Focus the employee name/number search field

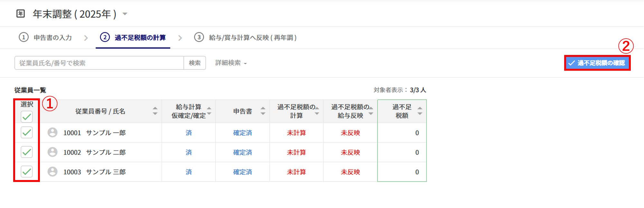point(99,63)
